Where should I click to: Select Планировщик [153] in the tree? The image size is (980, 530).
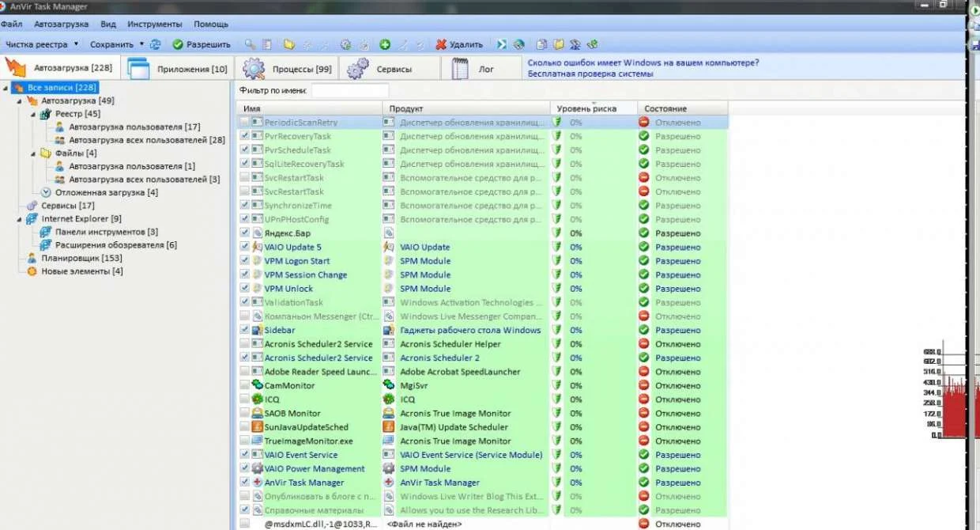click(x=81, y=258)
